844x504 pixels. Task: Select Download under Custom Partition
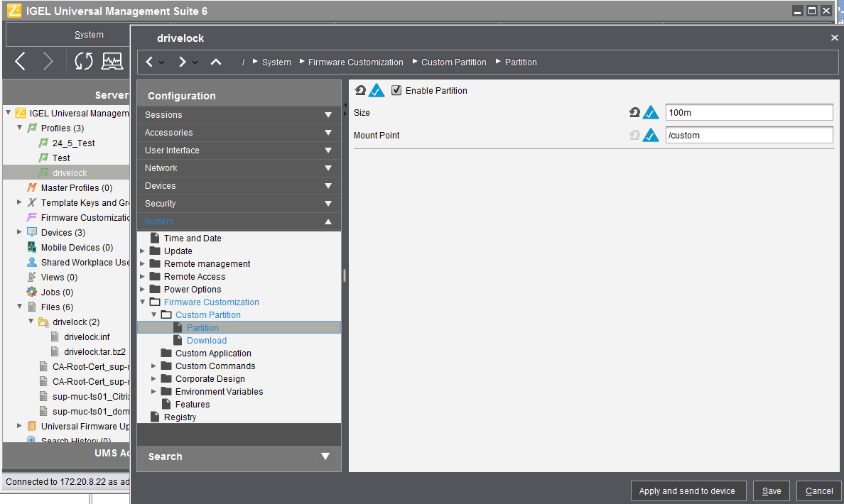(207, 341)
